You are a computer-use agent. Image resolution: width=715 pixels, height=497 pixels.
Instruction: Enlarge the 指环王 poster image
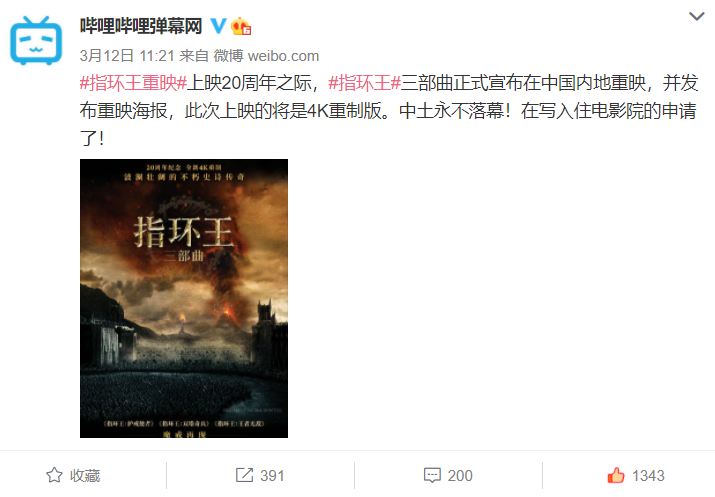pyautogui.click(x=184, y=298)
